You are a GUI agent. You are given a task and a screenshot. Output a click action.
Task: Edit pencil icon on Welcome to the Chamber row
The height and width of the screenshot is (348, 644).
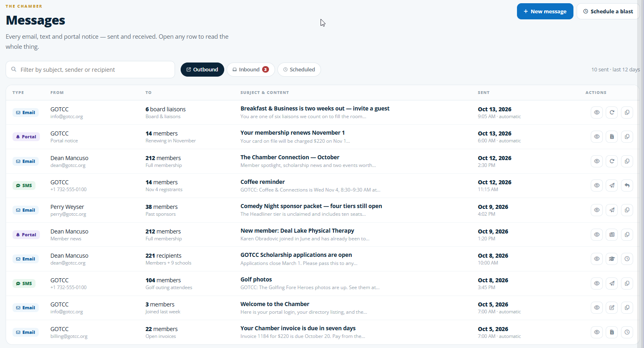point(612,308)
